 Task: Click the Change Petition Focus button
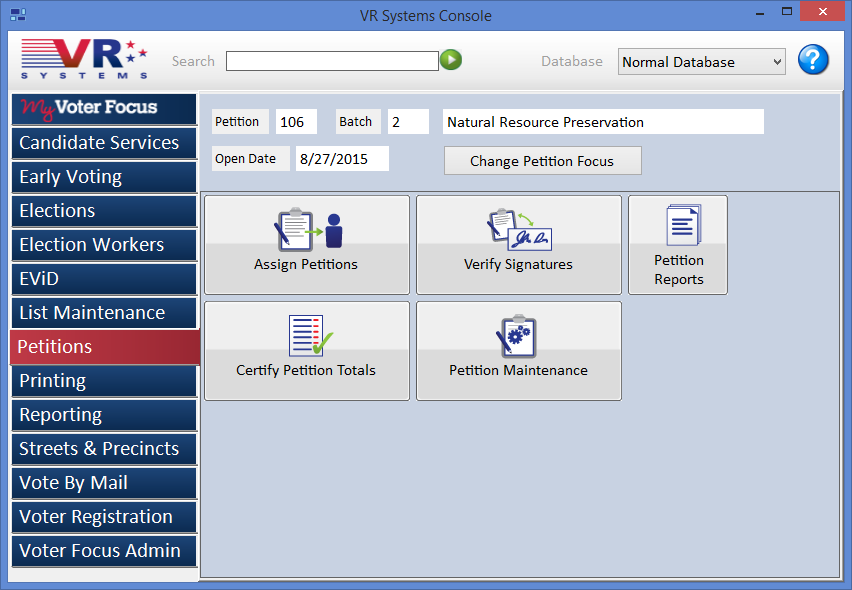542,161
